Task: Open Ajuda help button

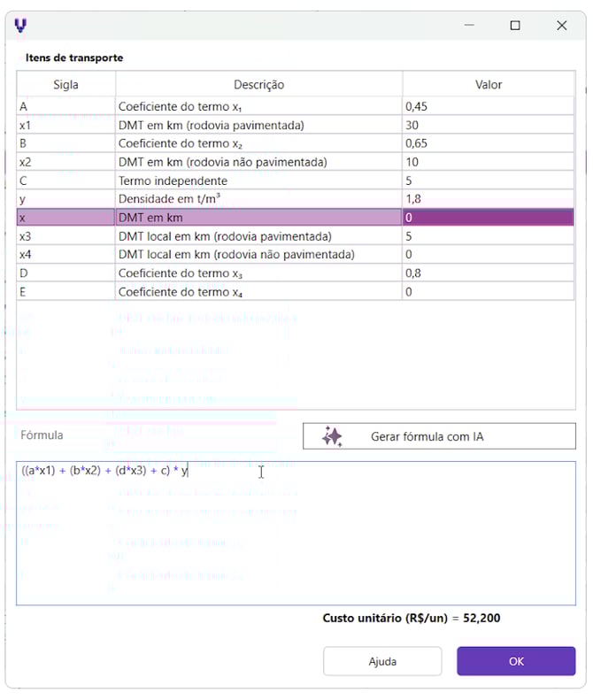Action: tap(382, 661)
